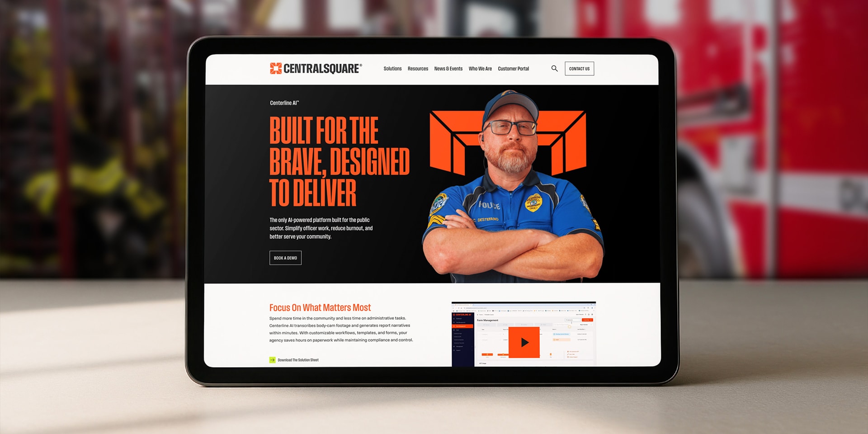Viewport: 868px width, 434px height.
Task: Click the Book a Demo button
Action: [x=285, y=258]
